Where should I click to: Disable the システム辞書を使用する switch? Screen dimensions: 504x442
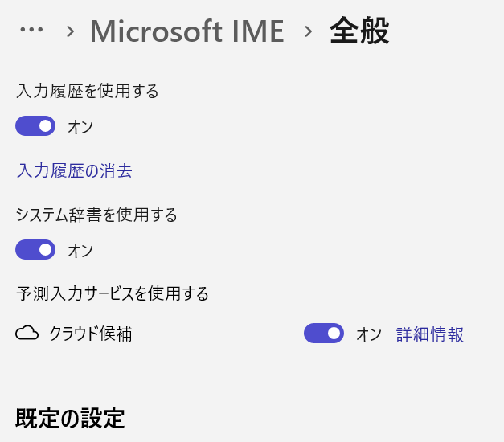(x=35, y=250)
